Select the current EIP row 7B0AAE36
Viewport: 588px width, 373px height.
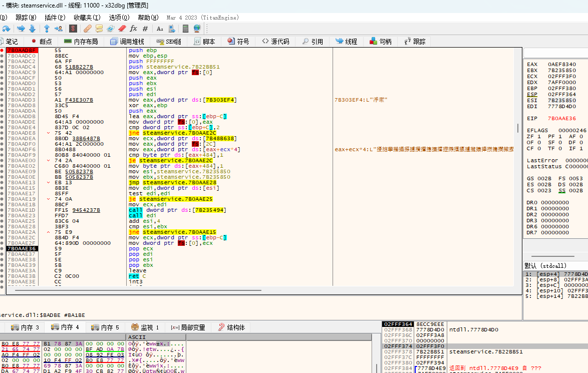coord(22,248)
